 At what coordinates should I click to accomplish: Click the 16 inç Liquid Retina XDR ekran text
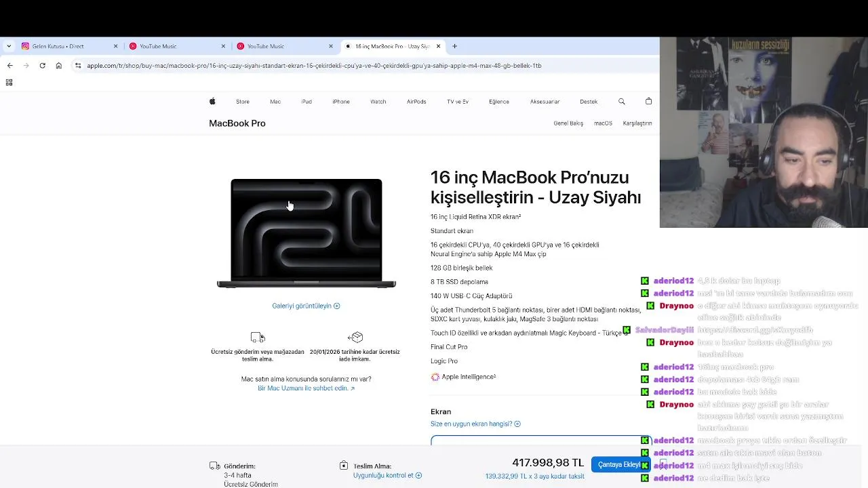tap(475, 217)
